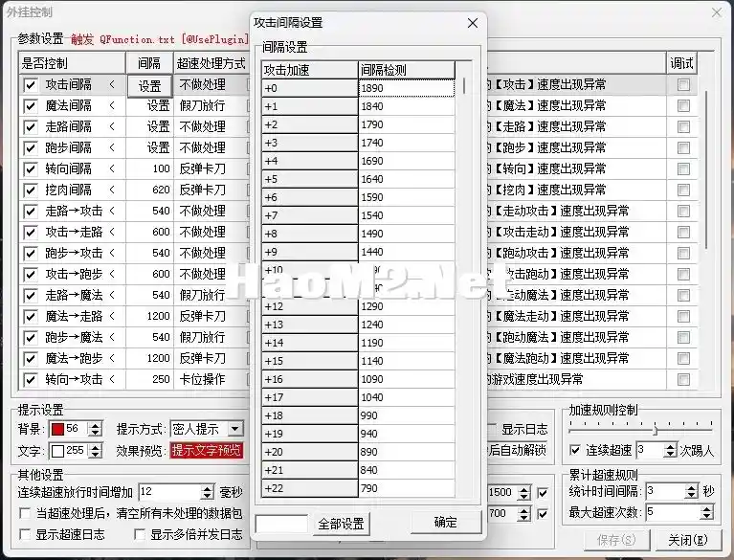Select the 间隔检测 cell 1840
The height and width of the screenshot is (560, 734).
click(407, 106)
